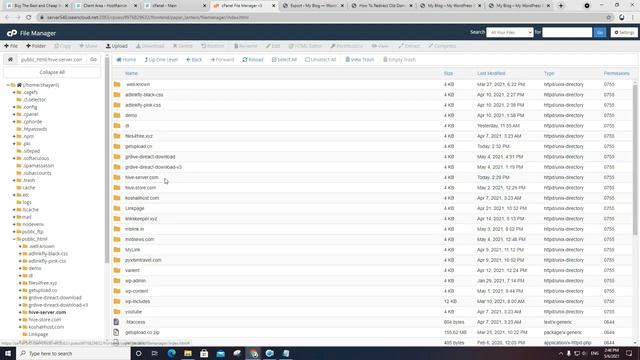
Task: Collapse the public_html tree node
Action: tap(14, 239)
